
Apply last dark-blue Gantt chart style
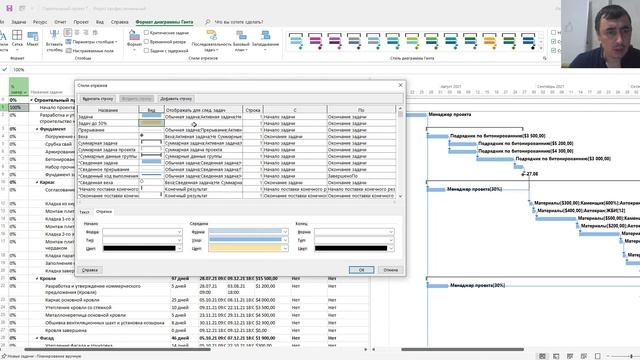[528, 41]
